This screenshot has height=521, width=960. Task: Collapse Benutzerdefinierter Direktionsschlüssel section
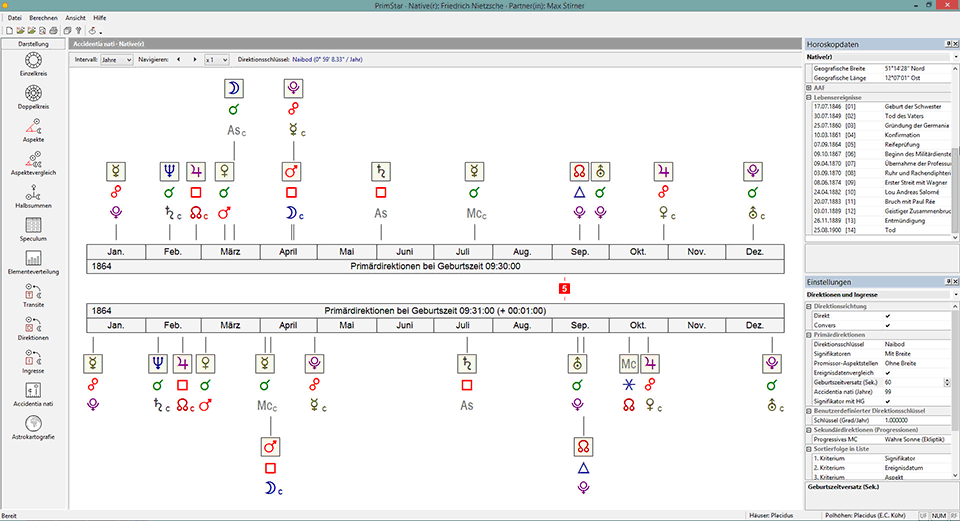click(809, 411)
